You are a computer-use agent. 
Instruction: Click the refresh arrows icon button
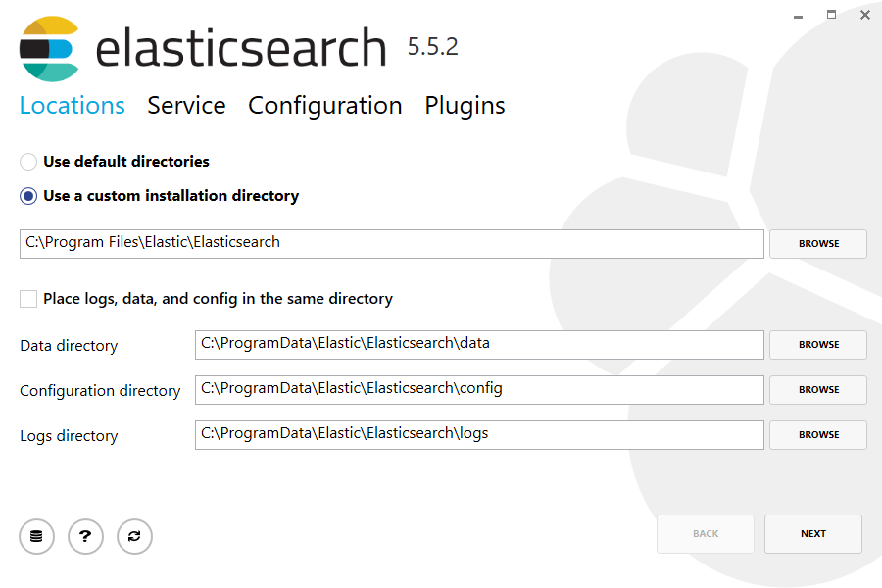tap(134, 536)
